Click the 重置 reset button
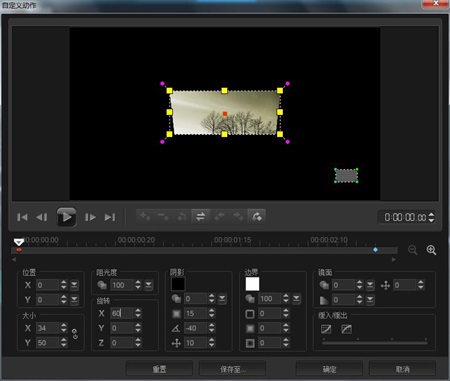450x381 pixels. pyautogui.click(x=159, y=369)
